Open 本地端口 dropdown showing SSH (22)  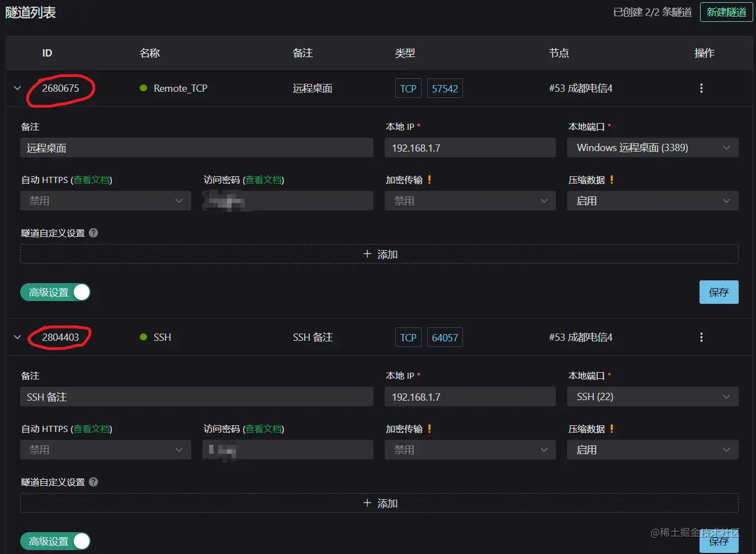(x=653, y=397)
